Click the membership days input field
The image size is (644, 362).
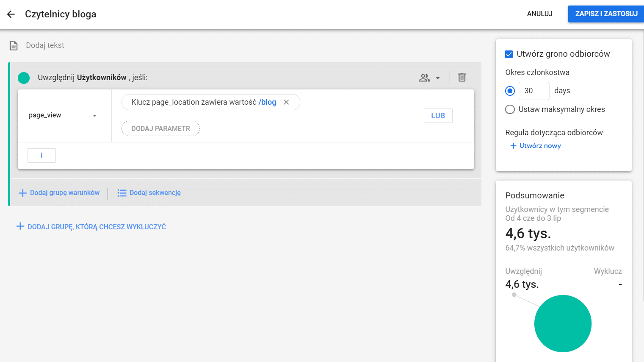point(533,91)
